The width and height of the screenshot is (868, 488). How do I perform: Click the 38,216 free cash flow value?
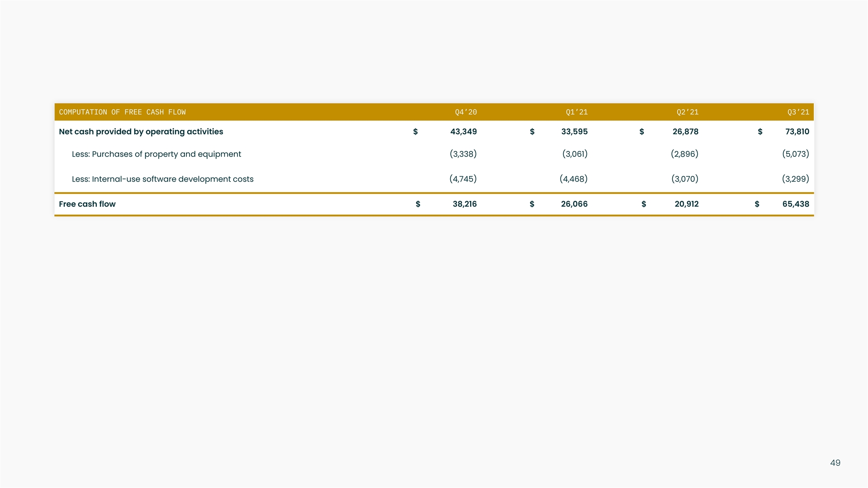pos(464,204)
